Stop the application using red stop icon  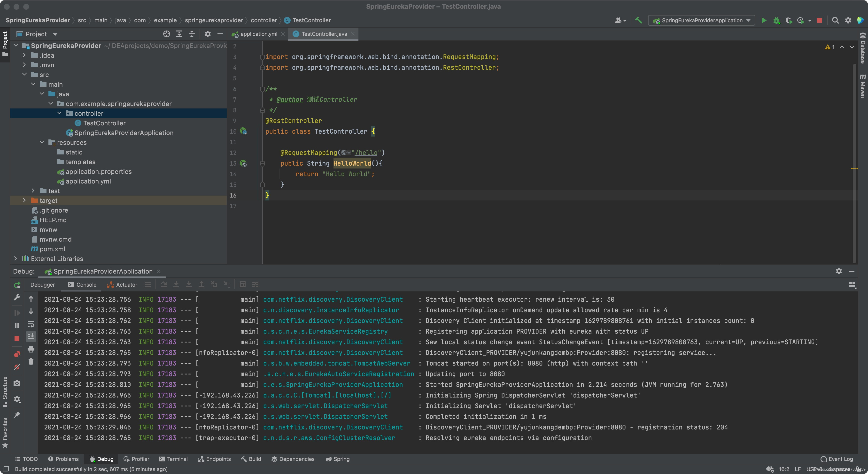click(820, 20)
